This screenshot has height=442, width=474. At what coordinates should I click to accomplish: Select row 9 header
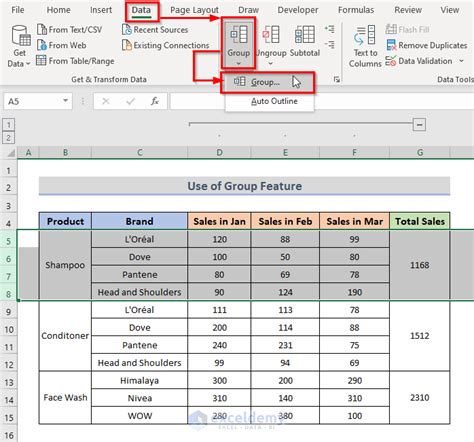(x=9, y=312)
